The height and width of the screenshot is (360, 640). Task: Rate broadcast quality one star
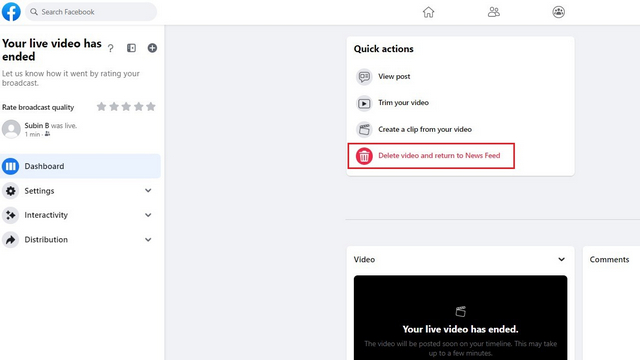tap(101, 107)
